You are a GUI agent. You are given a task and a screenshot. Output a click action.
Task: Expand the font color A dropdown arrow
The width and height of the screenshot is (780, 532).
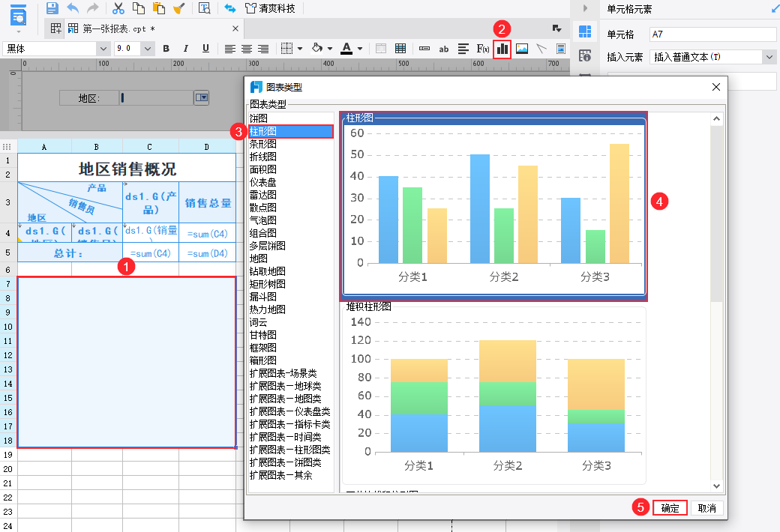tap(360, 49)
